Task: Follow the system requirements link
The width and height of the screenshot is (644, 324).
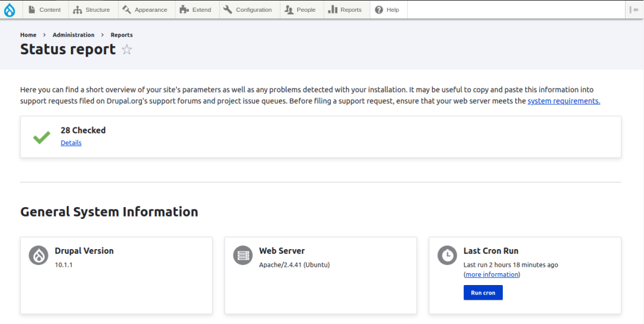Action: [x=563, y=101]
